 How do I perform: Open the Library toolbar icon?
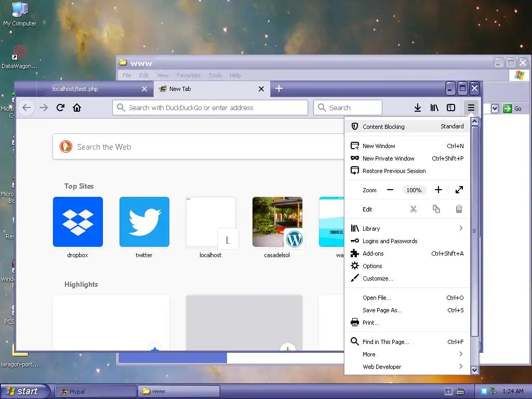tap(434, 108)
